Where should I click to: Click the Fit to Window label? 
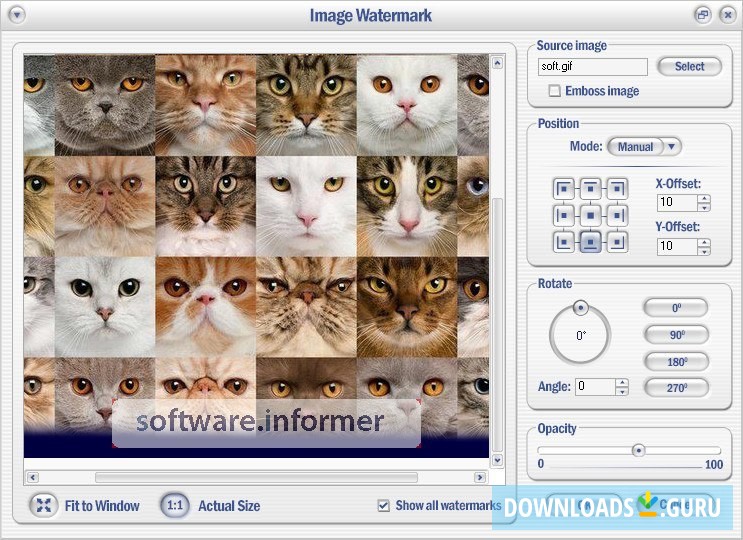tap(102, 506)
